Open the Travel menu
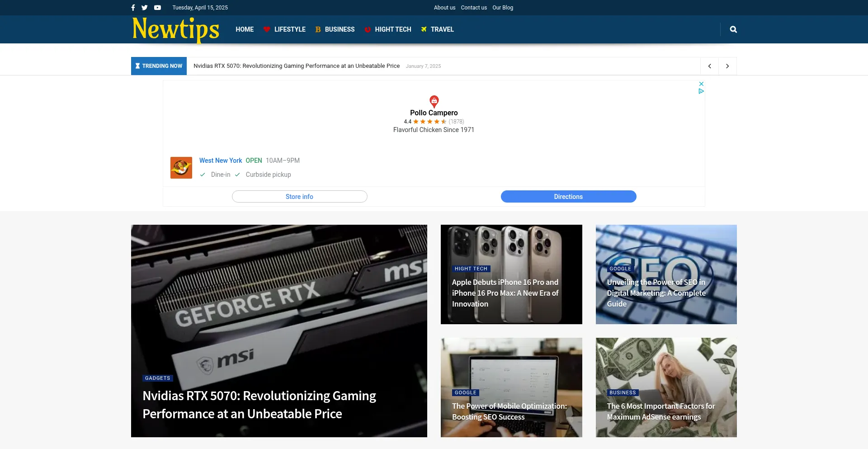The image size is (868, 449). (437, 29)
